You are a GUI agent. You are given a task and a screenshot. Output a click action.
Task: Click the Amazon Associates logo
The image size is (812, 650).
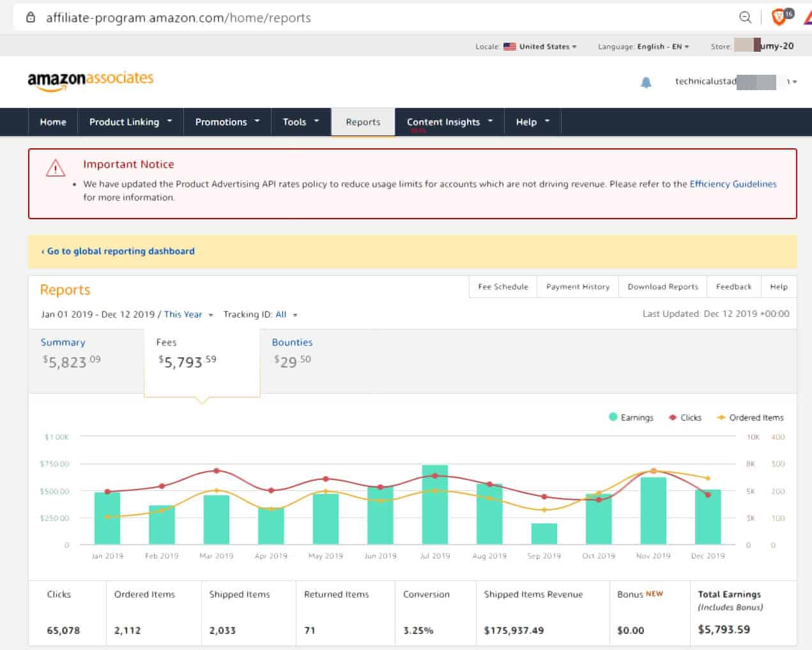click(x=90, y=81)
